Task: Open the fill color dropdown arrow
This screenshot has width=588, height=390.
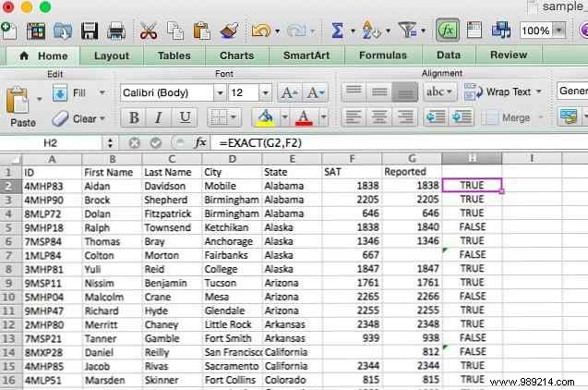Action: tap(284, 118)
